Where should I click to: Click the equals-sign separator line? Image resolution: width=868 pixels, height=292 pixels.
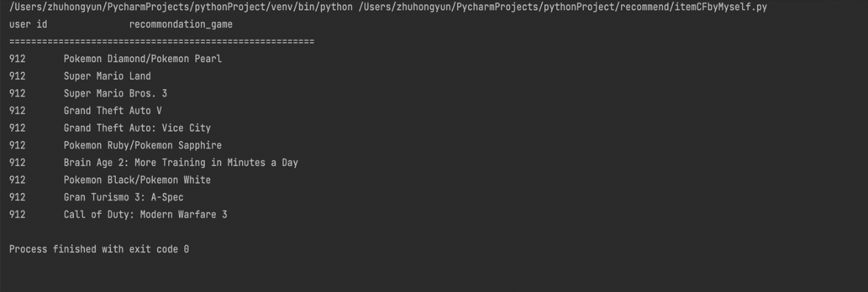pyautogui.click(x=162, y=42)
